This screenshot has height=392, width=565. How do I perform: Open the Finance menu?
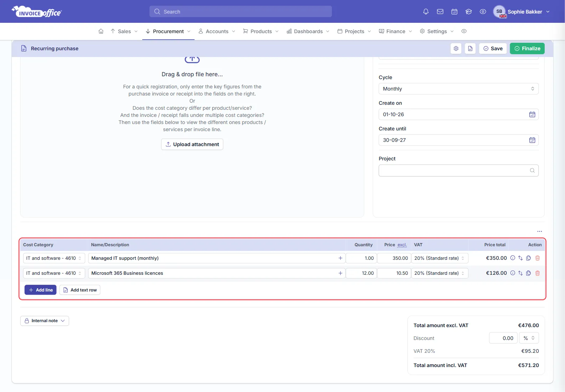click(395, 31)
